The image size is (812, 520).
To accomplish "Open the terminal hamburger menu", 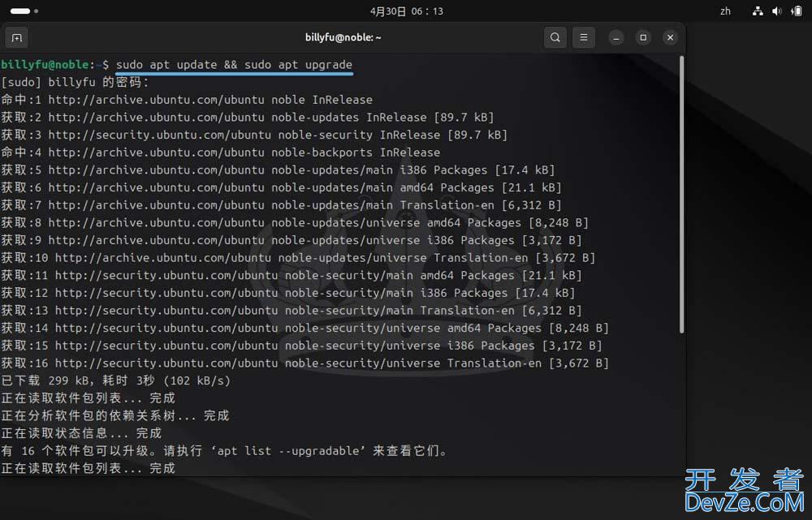I will (x=584, y=37).
